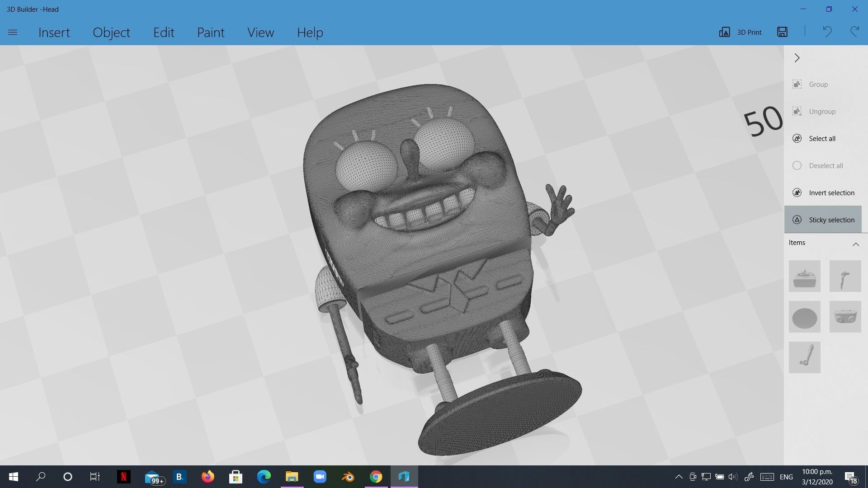
Task: Open the Meet Now tray icon
Action: (x=693, y=477)
